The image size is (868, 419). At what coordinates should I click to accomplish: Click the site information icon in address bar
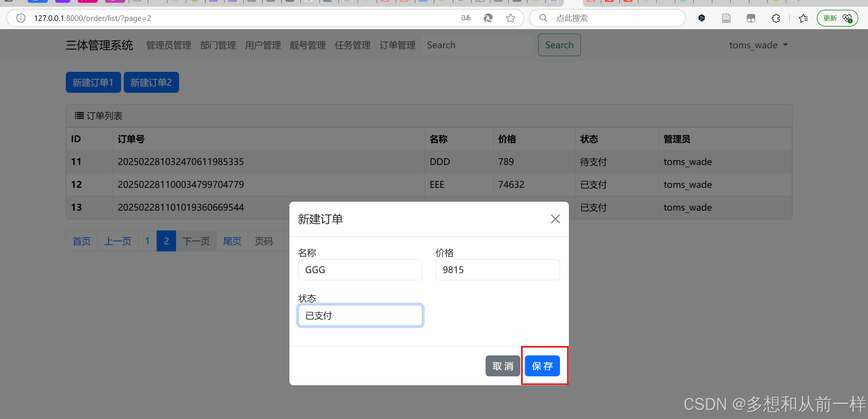[21, 18]
